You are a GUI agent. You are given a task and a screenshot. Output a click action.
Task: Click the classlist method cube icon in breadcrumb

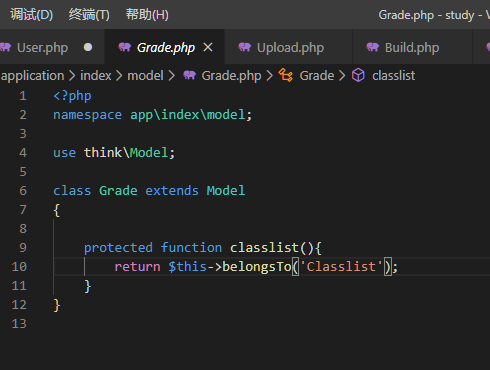(359, 75)
